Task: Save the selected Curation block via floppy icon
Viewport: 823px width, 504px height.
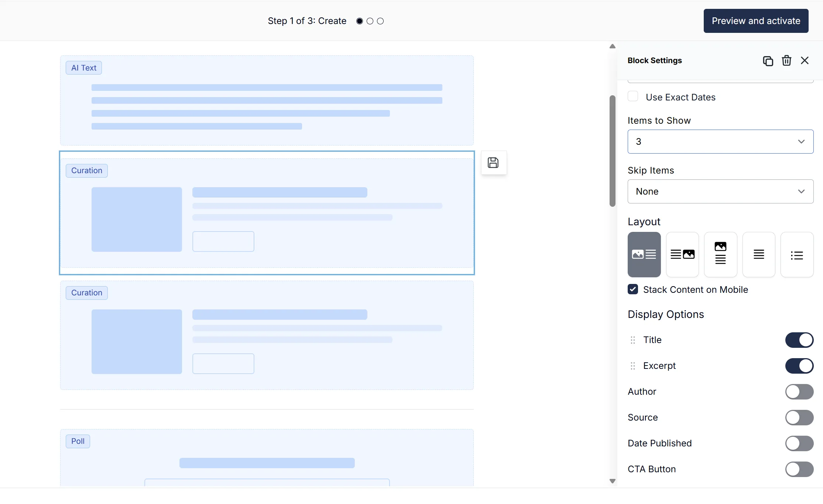Action: click(493, 162)
